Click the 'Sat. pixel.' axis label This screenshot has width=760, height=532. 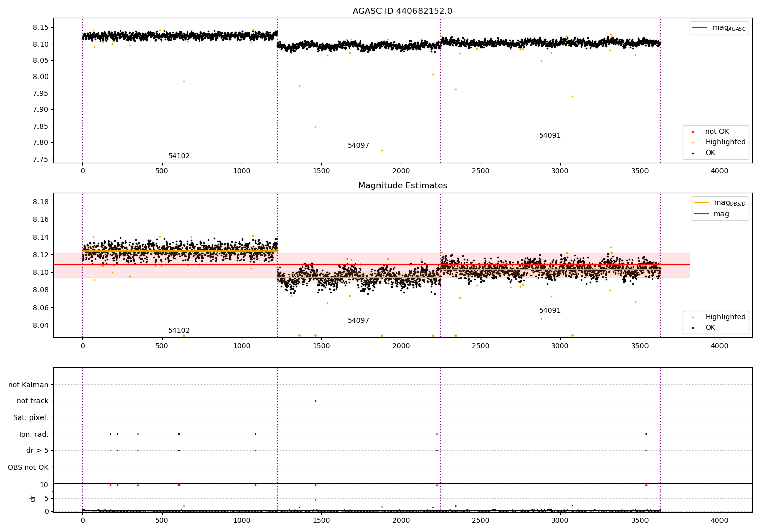click(31, 418)
